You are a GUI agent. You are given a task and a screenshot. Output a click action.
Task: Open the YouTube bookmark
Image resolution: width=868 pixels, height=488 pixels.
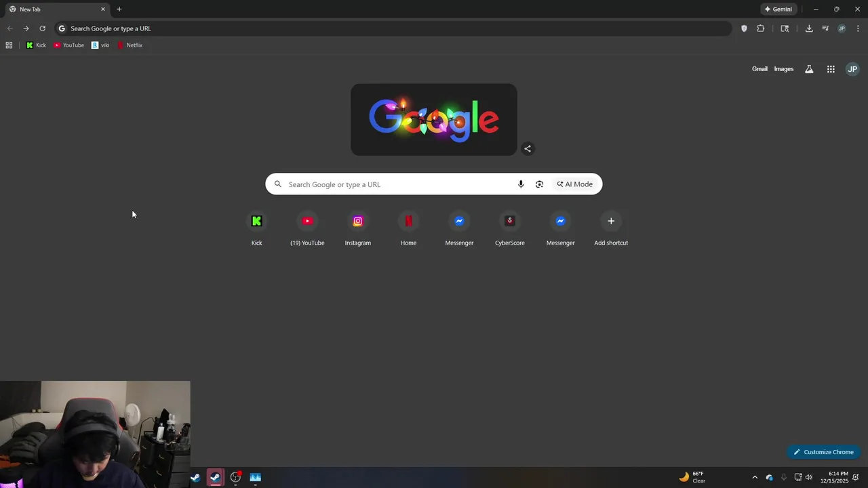tap(68, 45)
